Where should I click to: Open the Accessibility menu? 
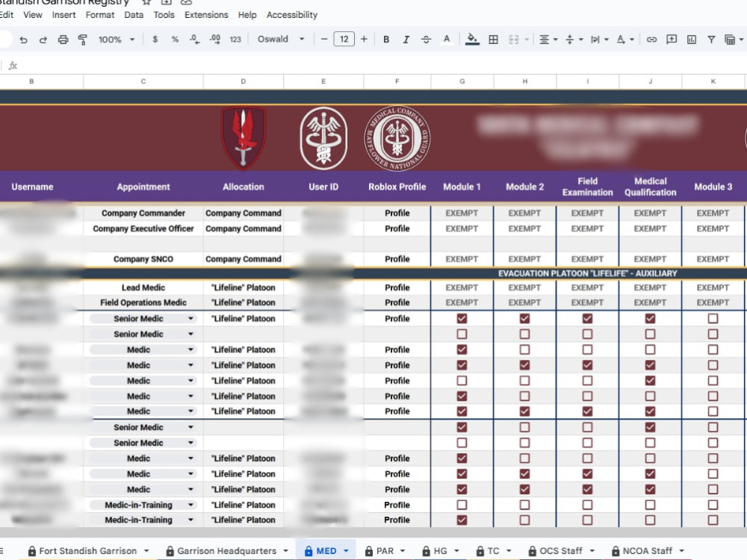292,15
